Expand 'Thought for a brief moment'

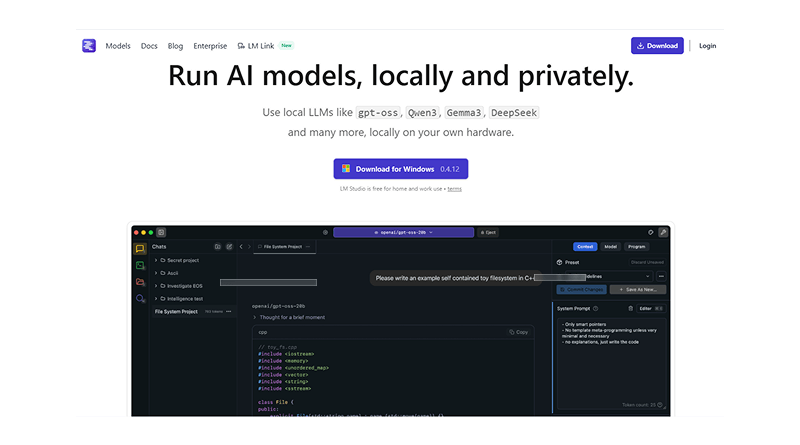click(255, 317)
